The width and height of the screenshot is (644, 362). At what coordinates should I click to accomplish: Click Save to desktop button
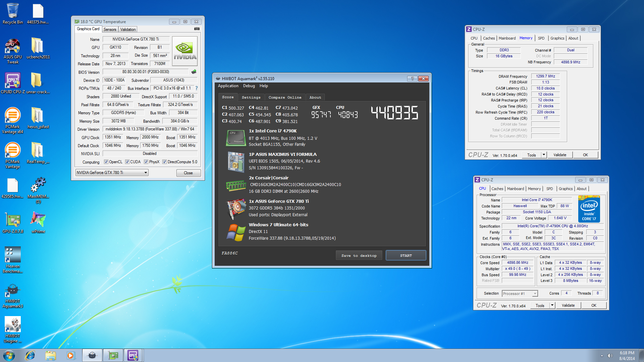[359, 255]
